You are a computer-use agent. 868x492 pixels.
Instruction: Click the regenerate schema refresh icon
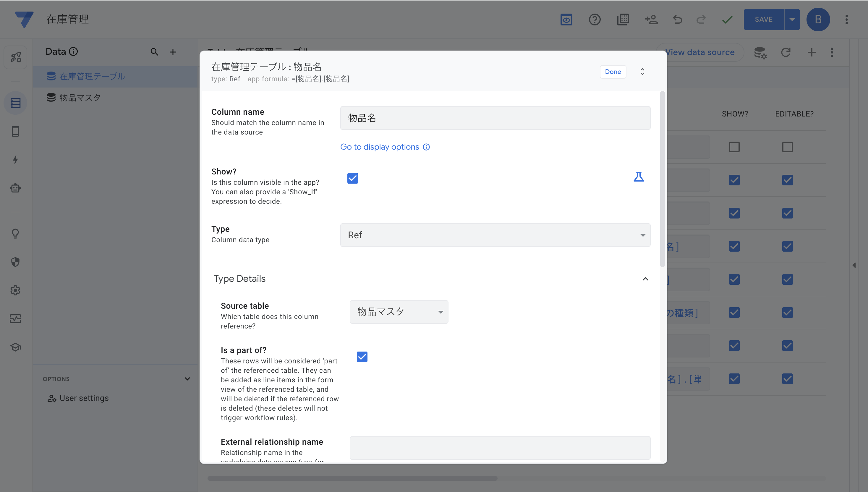tap(786, 52)
